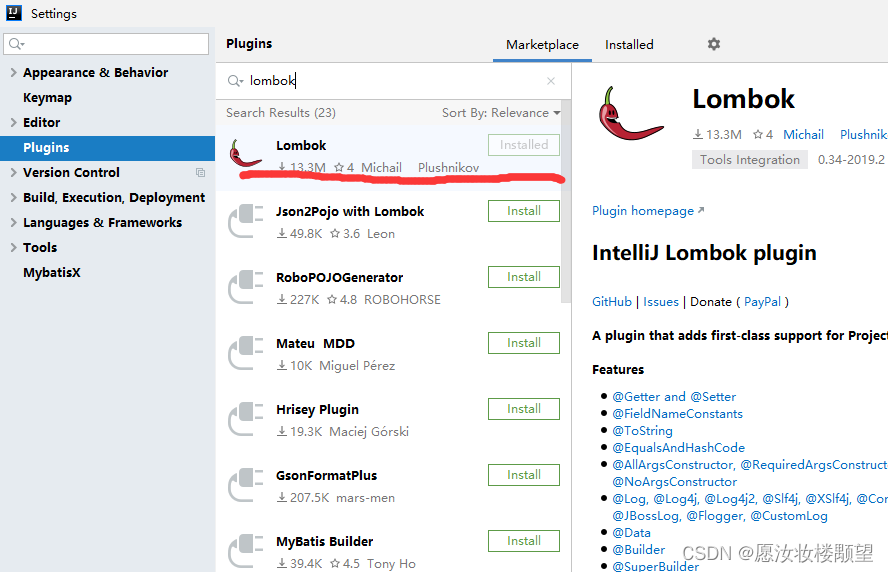Viewport: 888px width, 572px height.
Task: Select Hrisey Plugin name in list
Action: click(317, 409)
